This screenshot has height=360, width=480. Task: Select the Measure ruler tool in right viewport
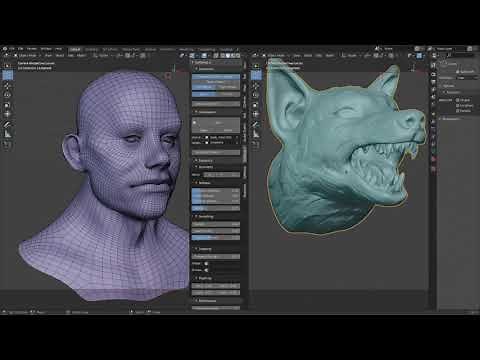point(256,134)
